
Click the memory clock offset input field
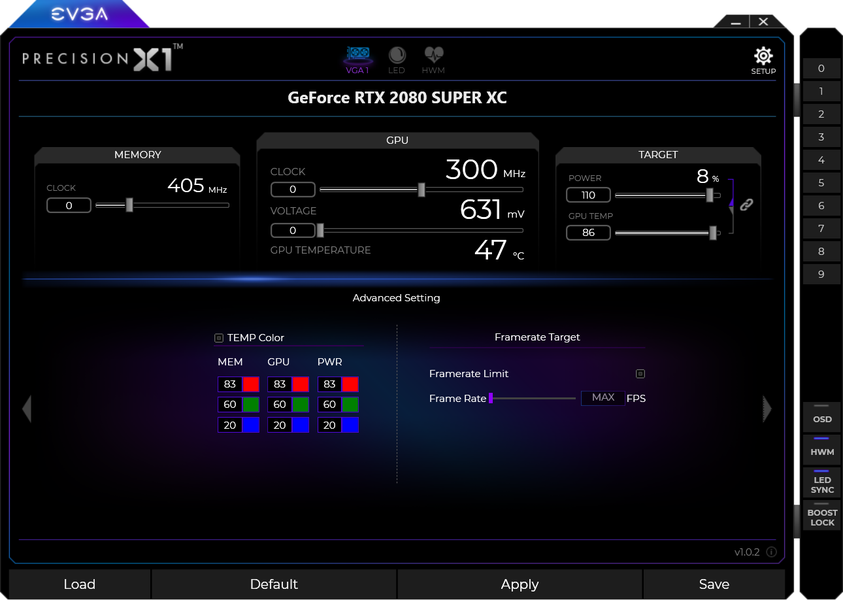tap(69, 205)
